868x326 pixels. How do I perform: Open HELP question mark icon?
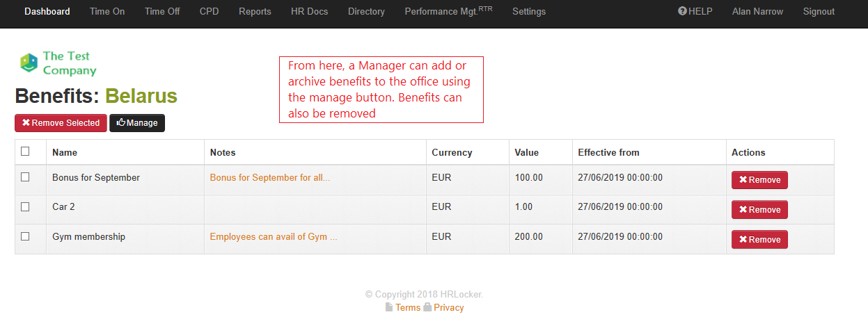tap(683, 11)
